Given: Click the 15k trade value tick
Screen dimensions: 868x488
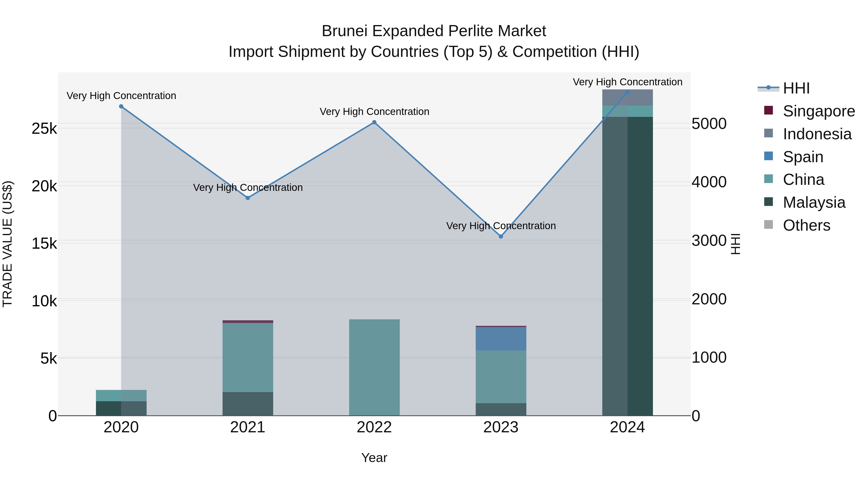Looking at the screenshot, I should [x=44, y=243].
